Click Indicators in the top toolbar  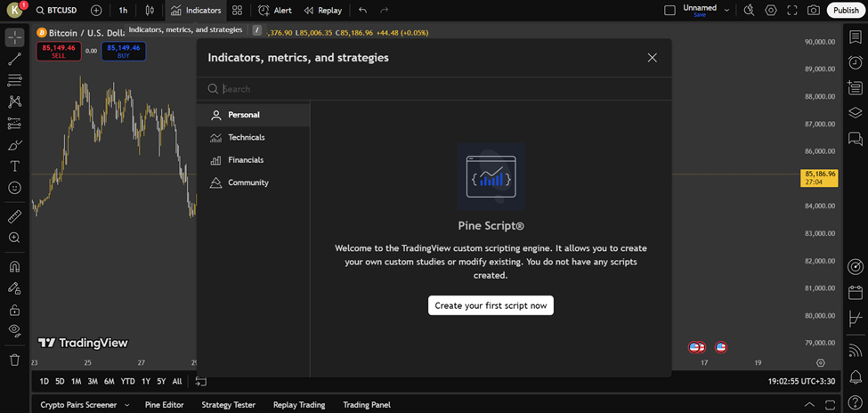coord(196,11)
